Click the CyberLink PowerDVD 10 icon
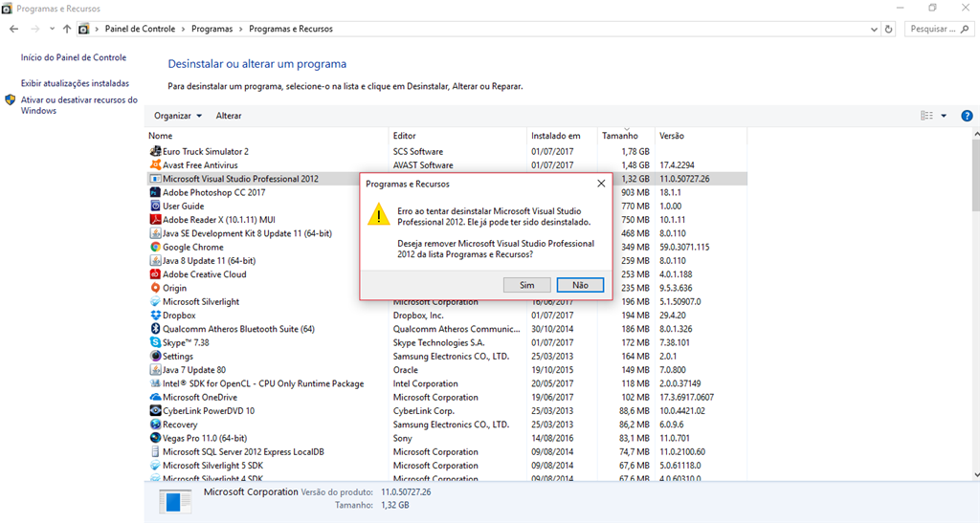Screen dimensions: 980x523 pos(155,411)
